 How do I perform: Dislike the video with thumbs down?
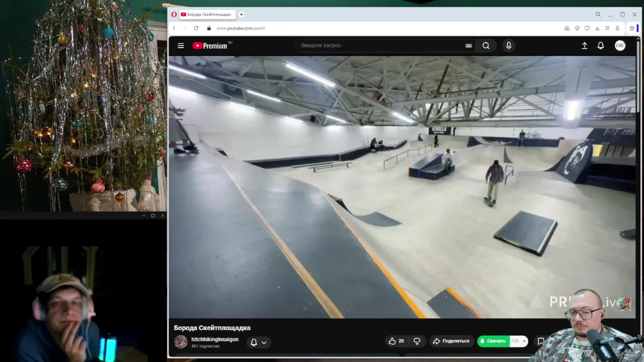click(417, 341)
